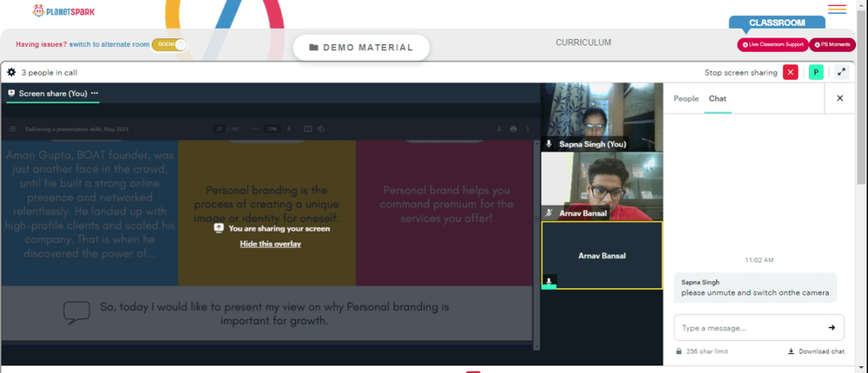Open the PlanetSpark logo home link
Screen dimensions: 868x373
(x=63, y=10)
